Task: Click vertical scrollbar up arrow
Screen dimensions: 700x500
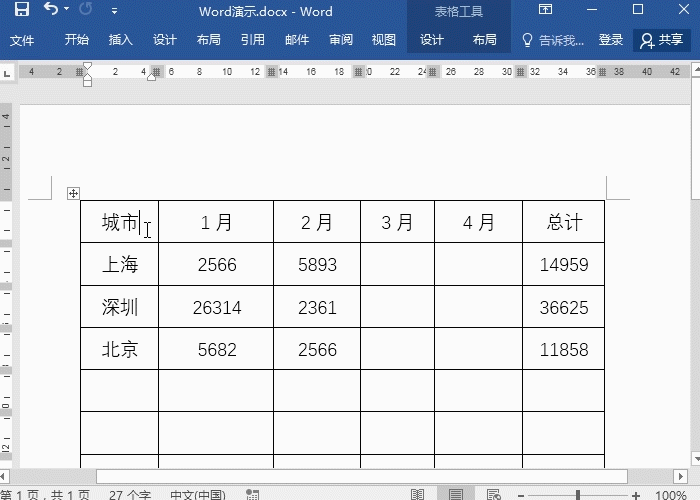Action: [x=696, y=69]
